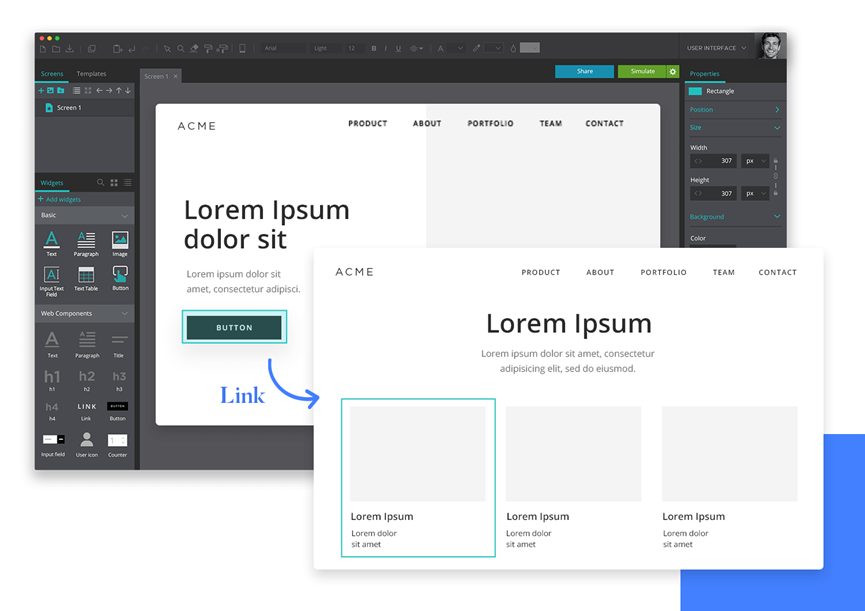
Task: Click the eyedropper pen icon in toolbar
Action: tap(477, 48)
